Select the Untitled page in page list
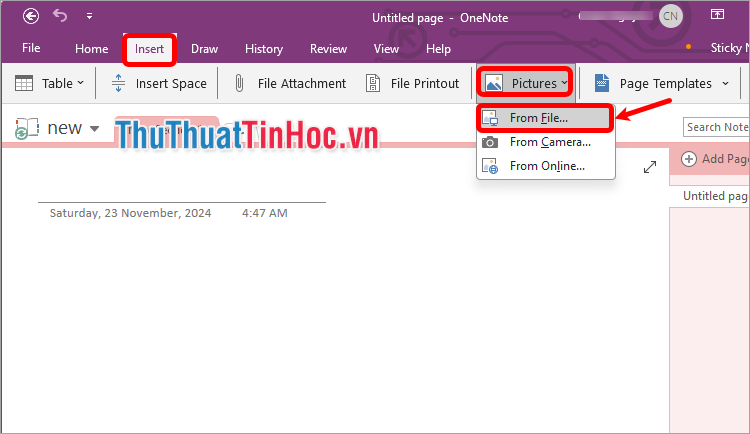The image size is (750, 434). pos(710,196)
